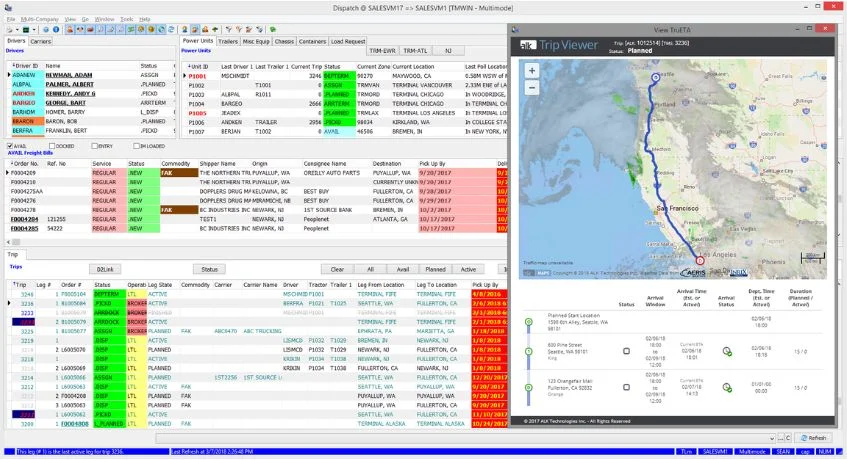Open the bottom combo box dropdown arrow
The width and height of the screenshot is (847, 460).
pyautogui.click(x=771, y=438)
